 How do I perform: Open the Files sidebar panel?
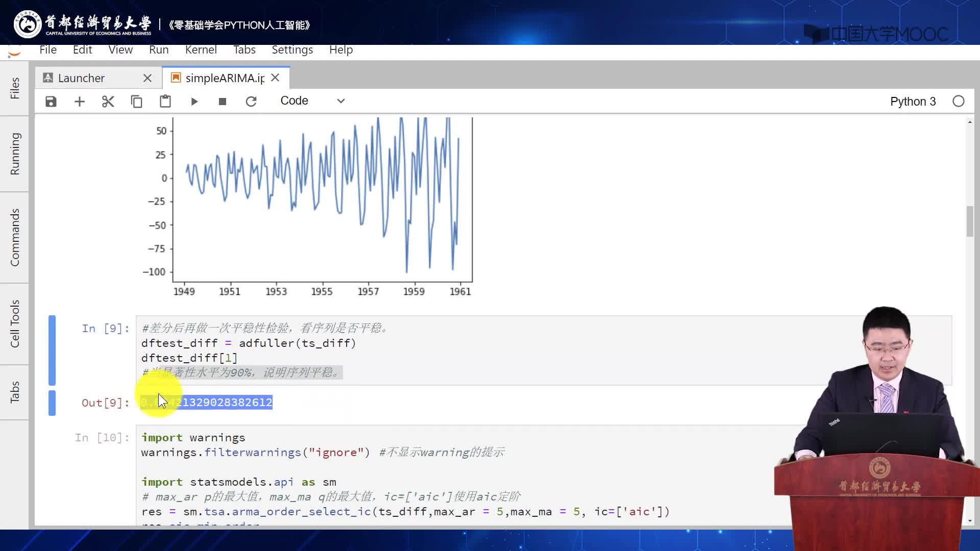pos(14,88)
